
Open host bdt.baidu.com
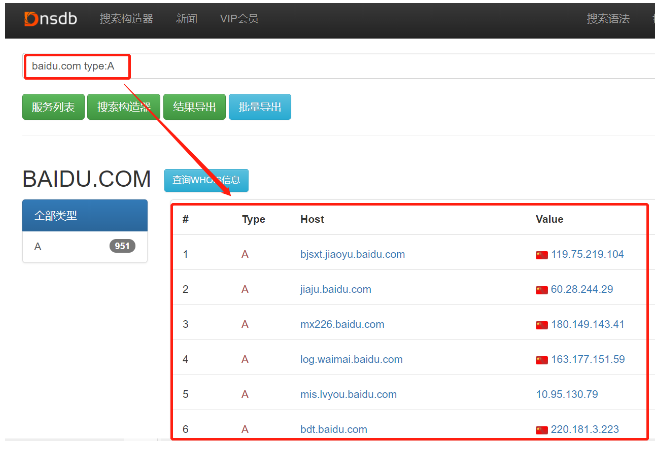tap(334, 429)
